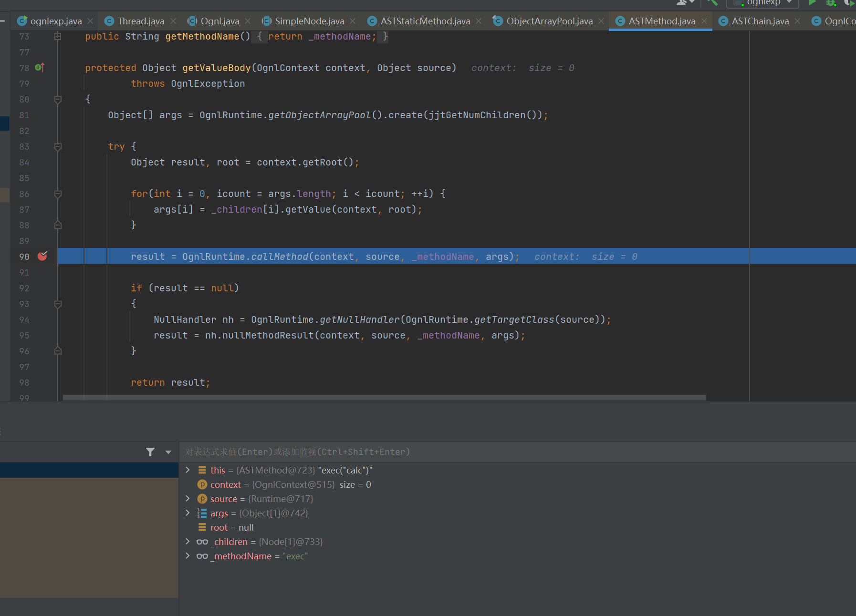The height and width of the screenshot is (616, 856).
Task: Close the ASTMethod.java tab
Action: 704,21
